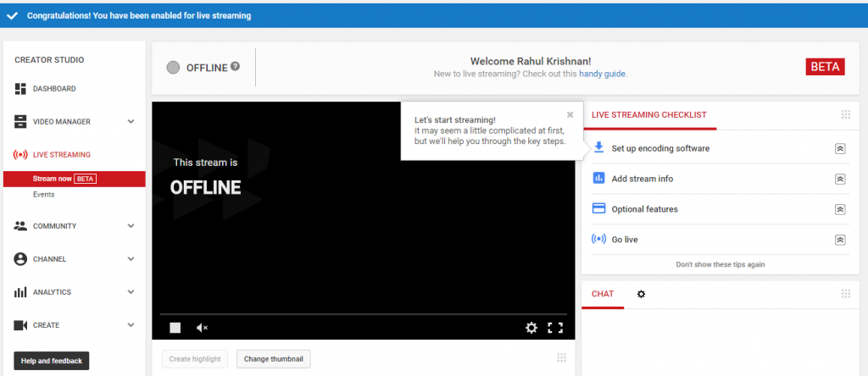Expand Add stream info step
The width and height of the screenshot is (868, 376).
[840, 180]
